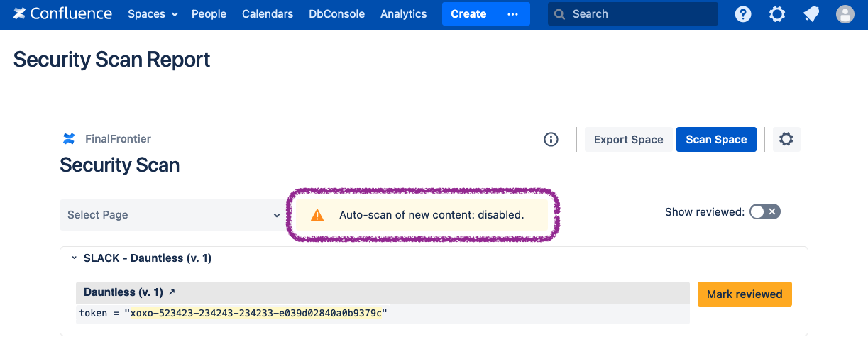Viewport: 868px width, 342px height.
Task: Click the Scan Space button
Action: 715,140
